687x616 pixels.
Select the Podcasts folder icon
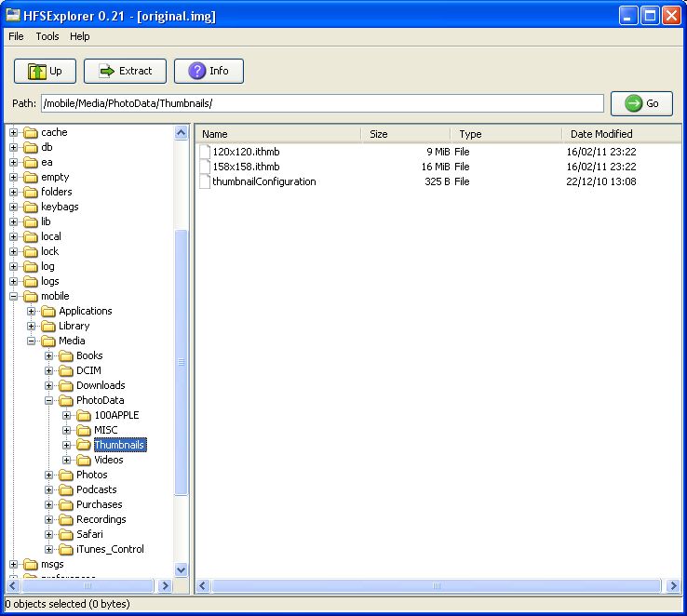66,489
